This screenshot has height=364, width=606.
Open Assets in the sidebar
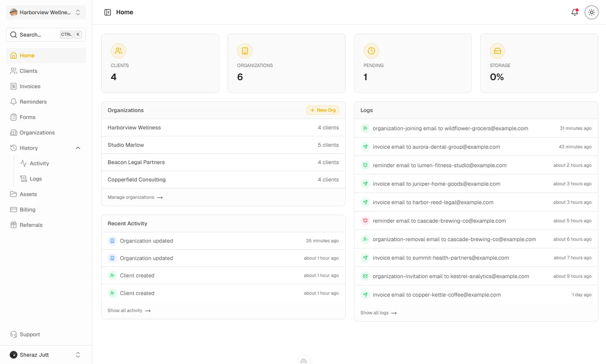point(45,194)
